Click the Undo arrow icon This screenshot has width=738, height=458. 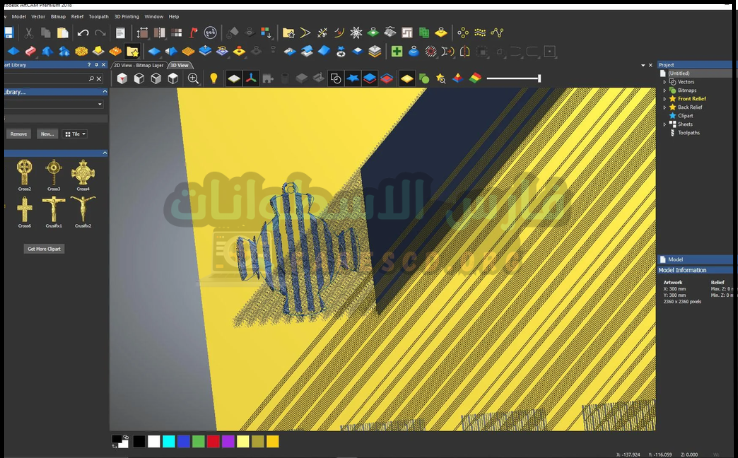point(83,33)
